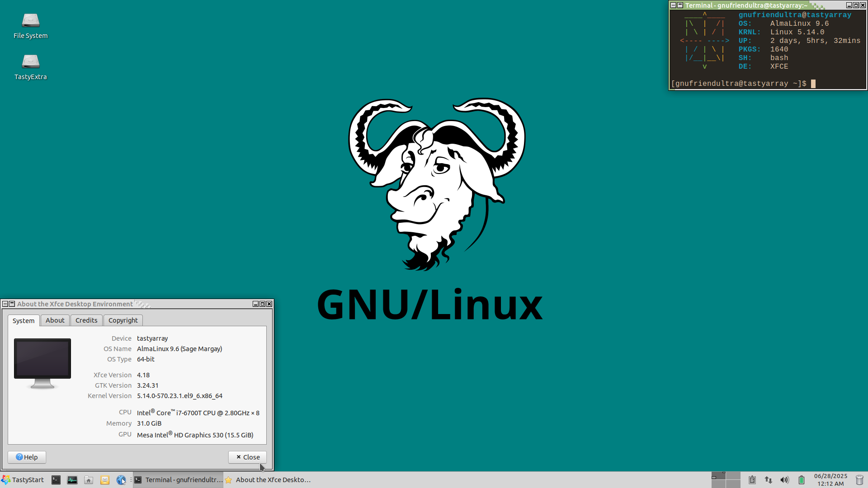Shade the About Xfce dialog with roll-up button
This screenshot has height=488, width=868.
12,304
